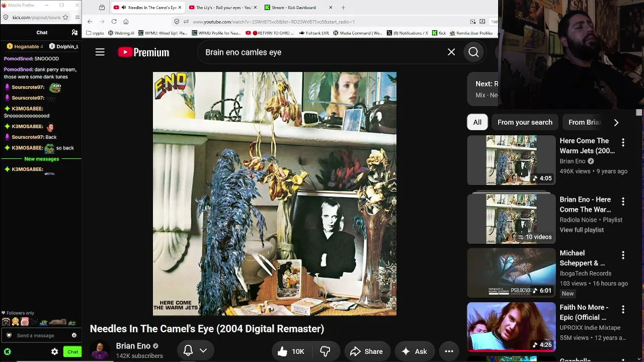
Task: Like the video with thumbs up
Action: (x=291, y=351)
